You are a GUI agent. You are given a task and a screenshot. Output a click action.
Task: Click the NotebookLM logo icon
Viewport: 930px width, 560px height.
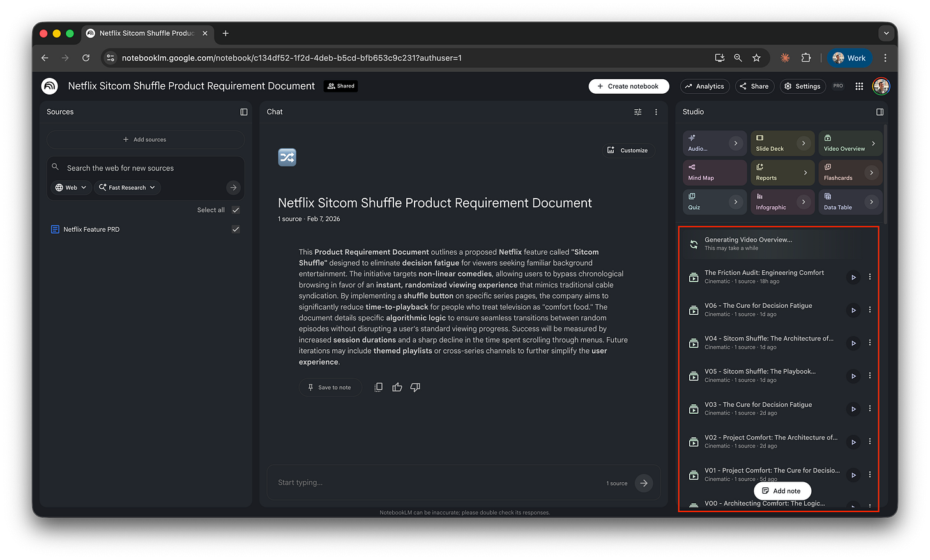click(50, 86)
